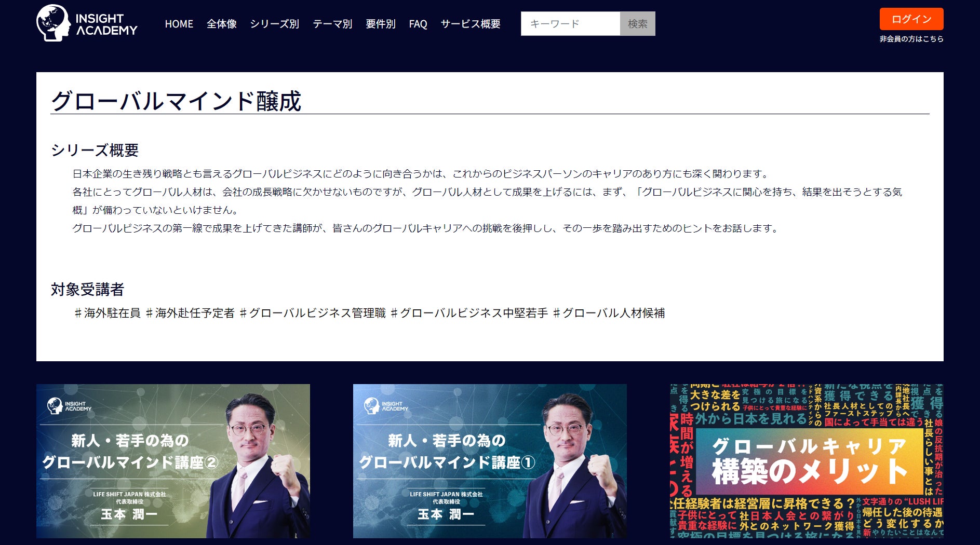This screenshot has width=980, height=545.
Task: Open the HOME menu item
Action: 179,24
